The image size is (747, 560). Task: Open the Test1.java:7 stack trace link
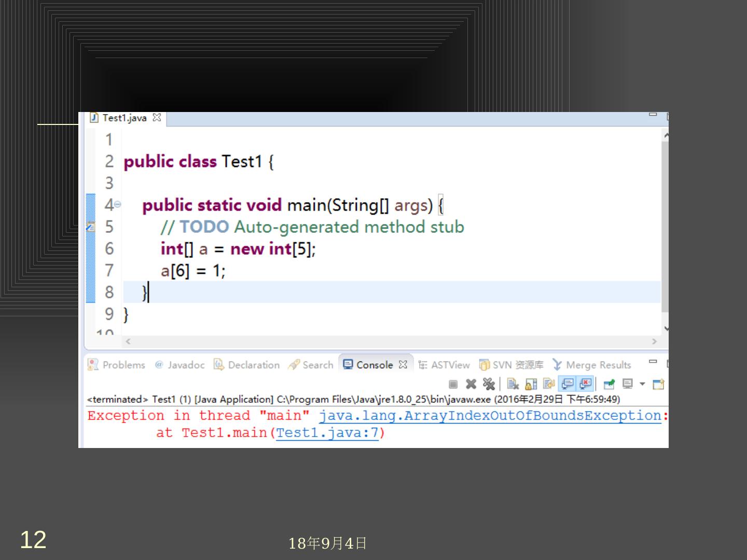(x=327, y=433)
